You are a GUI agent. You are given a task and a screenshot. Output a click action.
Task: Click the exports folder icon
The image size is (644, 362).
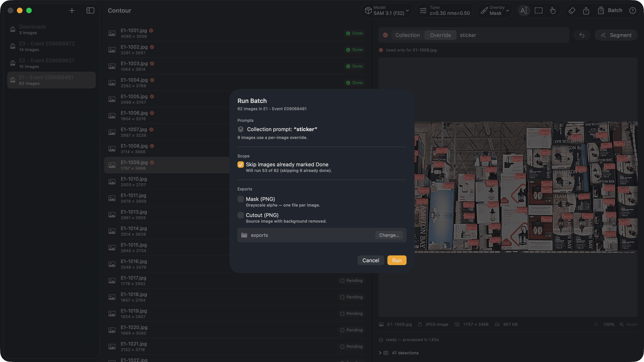click(244, 235)
